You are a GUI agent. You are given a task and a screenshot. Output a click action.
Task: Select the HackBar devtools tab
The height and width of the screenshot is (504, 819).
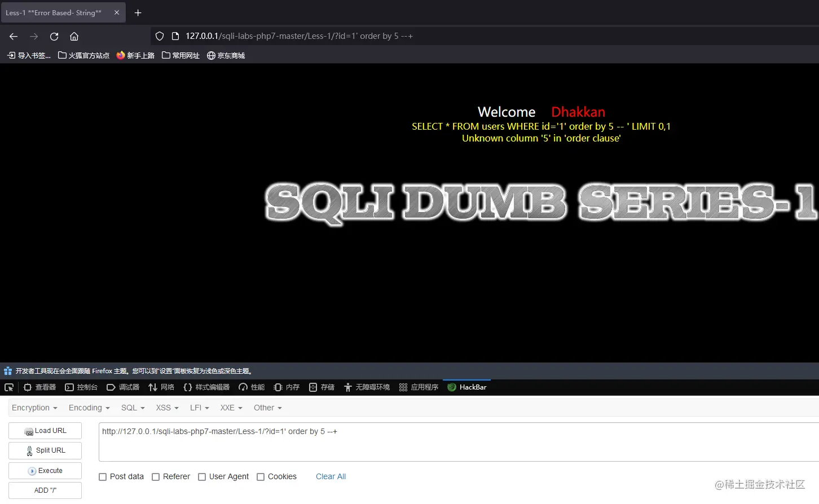[467, 387]
